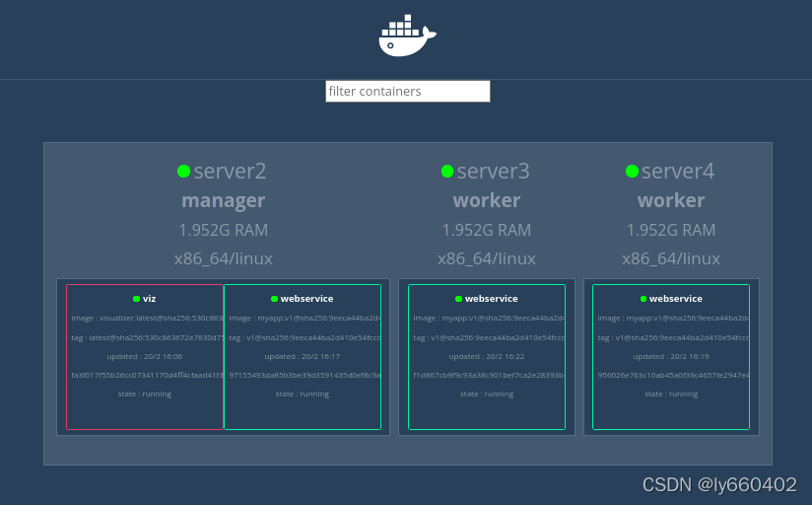Click the visualizer:latest image line
The height and width of the screenshot is (505, 812).
[x=147, y=319]
